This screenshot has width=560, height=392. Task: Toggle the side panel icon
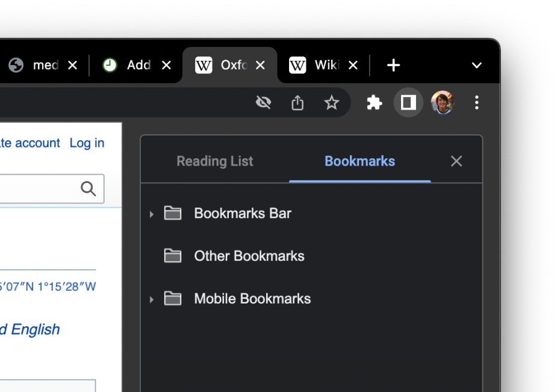coord(408,103)
